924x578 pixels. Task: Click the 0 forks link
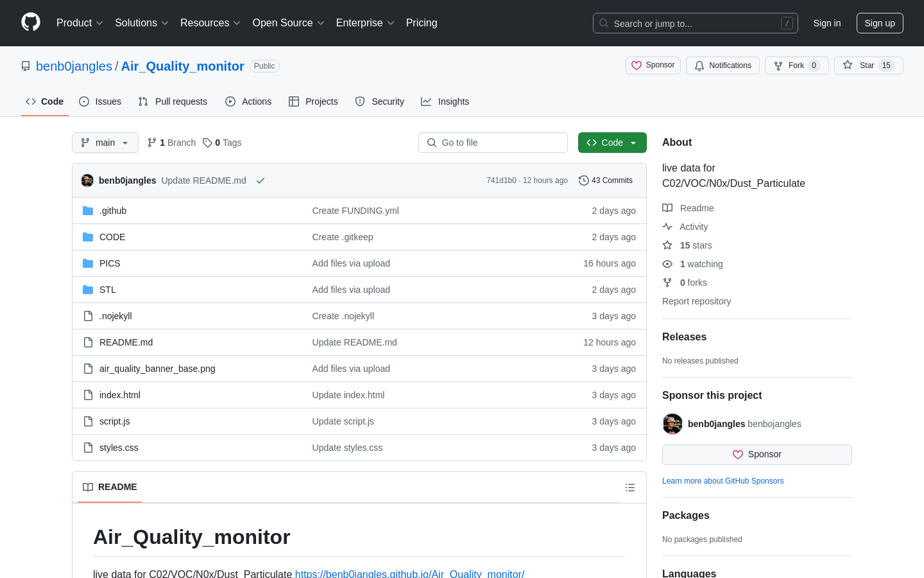click(693, 283)
